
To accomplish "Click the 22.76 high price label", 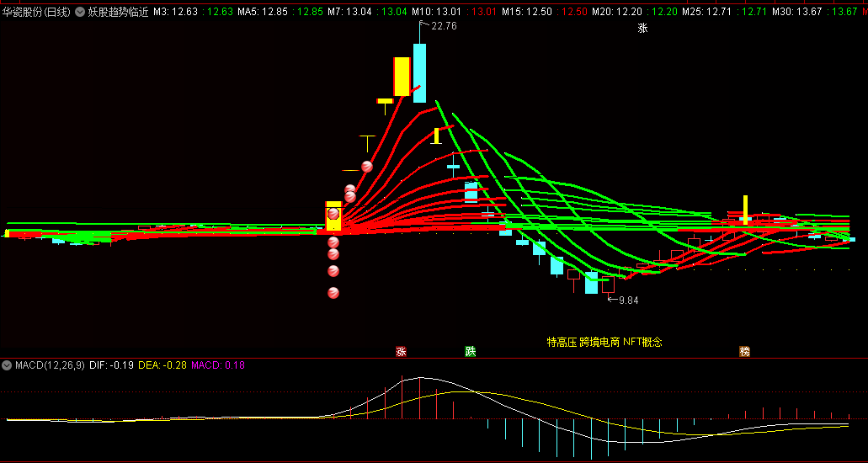I will [x=444, y=25].
